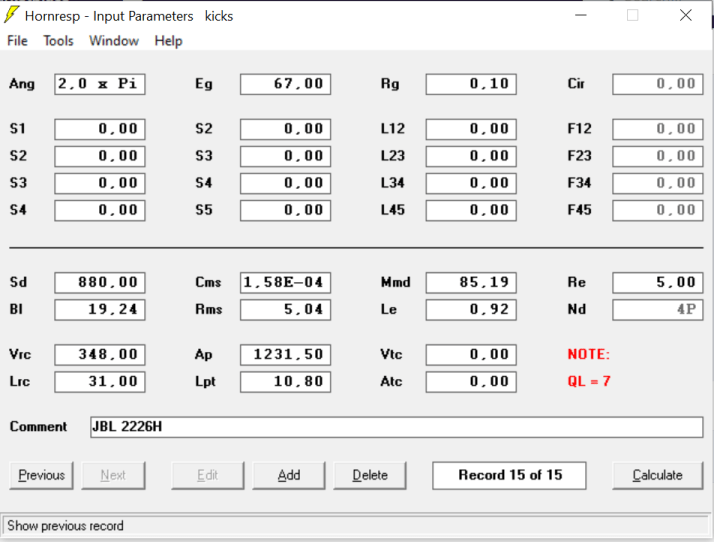Open the Help menu
Screen dimensions: 714x542
pyautogui.click(x=168, y=41)
